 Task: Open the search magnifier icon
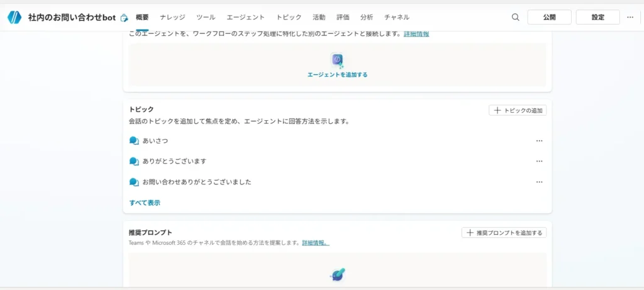(x=516, y=18)
